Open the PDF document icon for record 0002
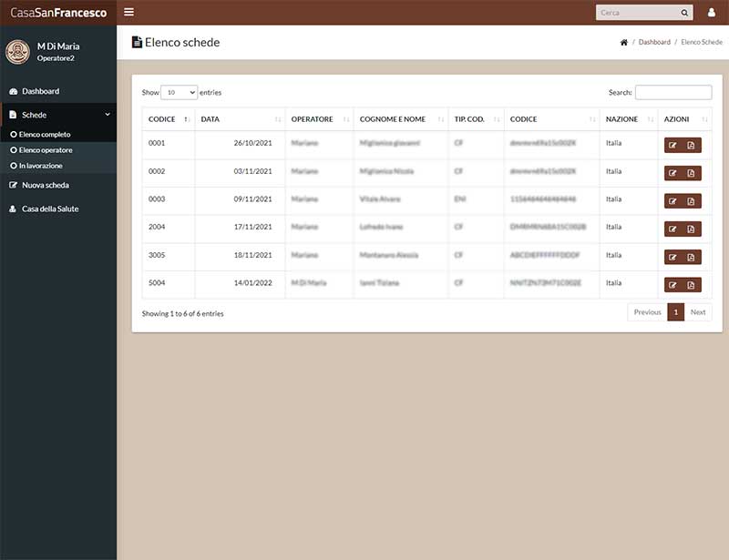This screenshot has width=729, height=560. click(691, 173)
